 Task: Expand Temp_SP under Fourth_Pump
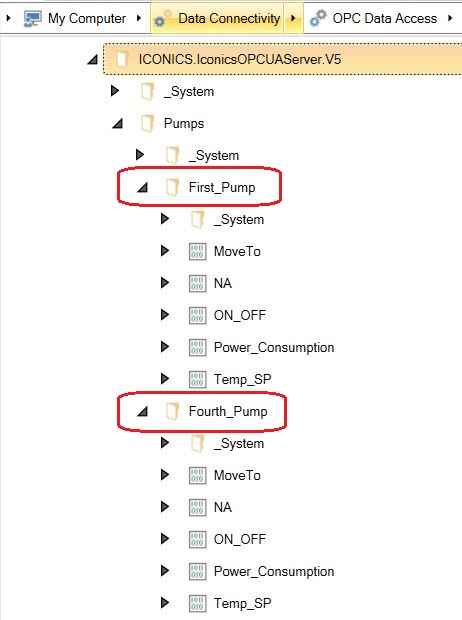click(x=165, y=603)
